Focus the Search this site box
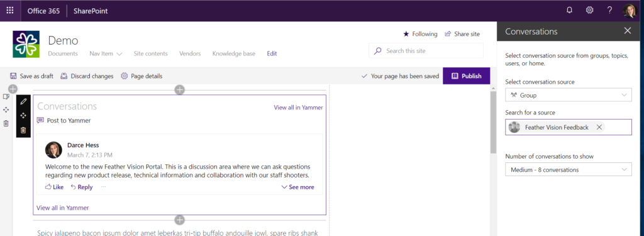644x236 pixels. coord(426,51)
